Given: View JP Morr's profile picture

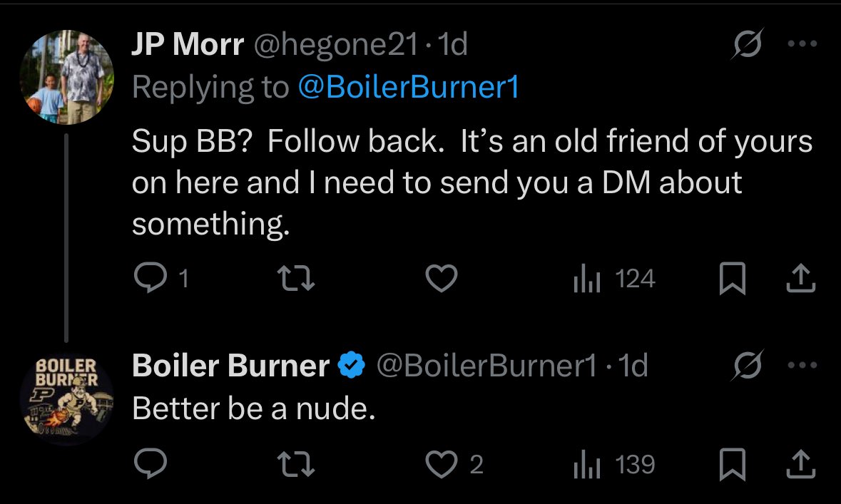Looking at the screenshot, I should click(66, 77).
